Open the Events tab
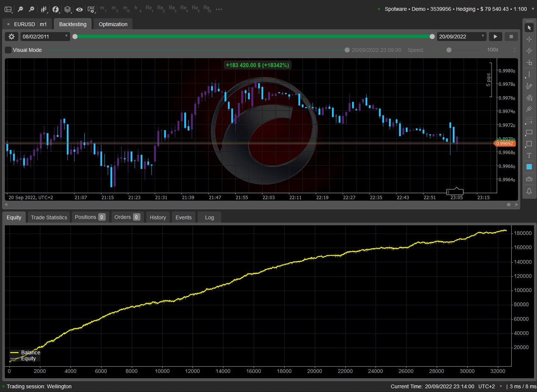The height and width of the screenshot is (392, 537). (x=183, y=217)
